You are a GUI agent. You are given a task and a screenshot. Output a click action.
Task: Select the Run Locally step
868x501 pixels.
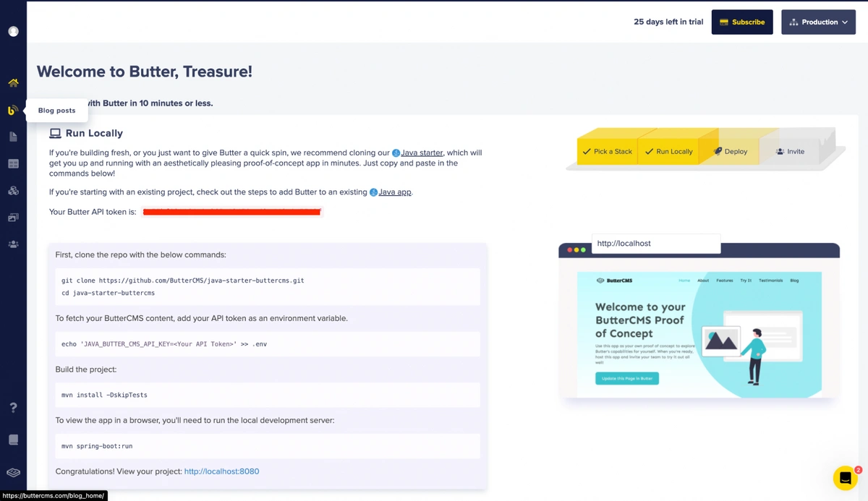[669, 152]
